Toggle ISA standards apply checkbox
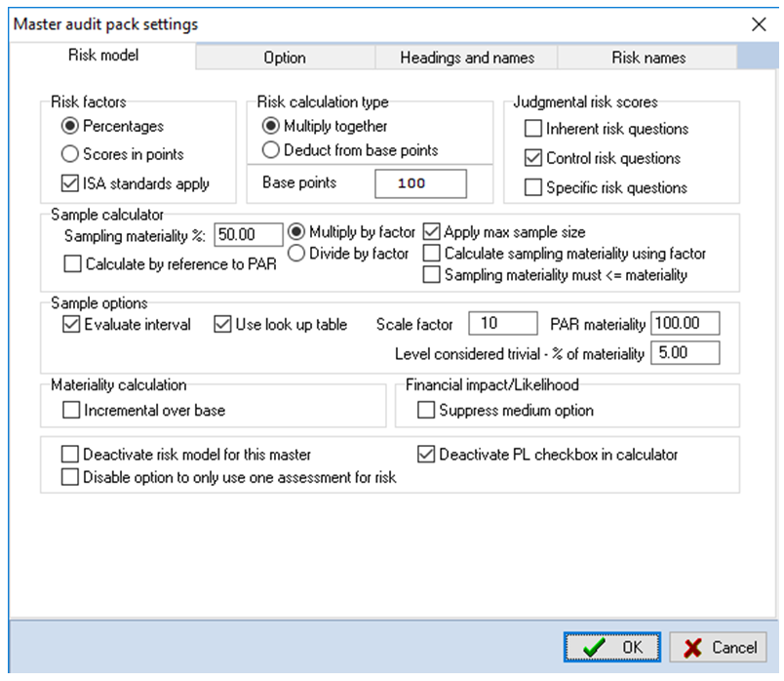The image size is (784, 681). point(70,183)
